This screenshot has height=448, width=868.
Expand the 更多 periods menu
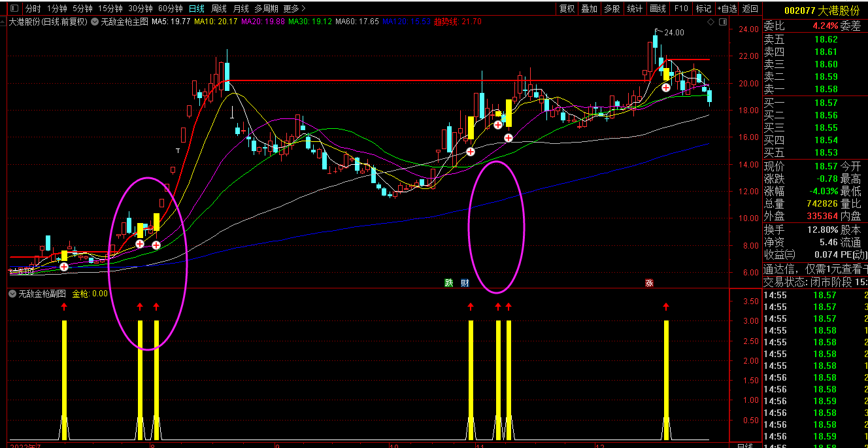tap(294, 9)
